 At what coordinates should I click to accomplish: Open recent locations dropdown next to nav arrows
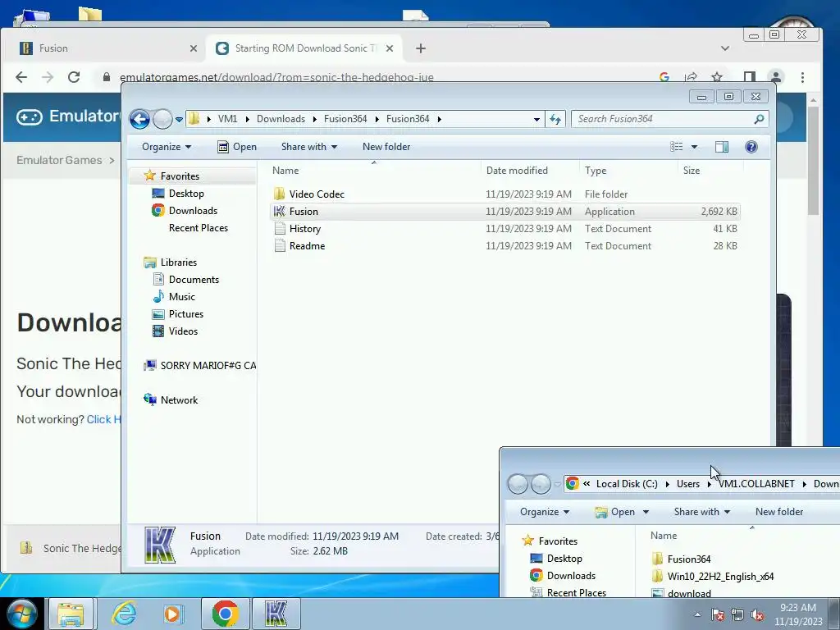(x=179, y=120)
